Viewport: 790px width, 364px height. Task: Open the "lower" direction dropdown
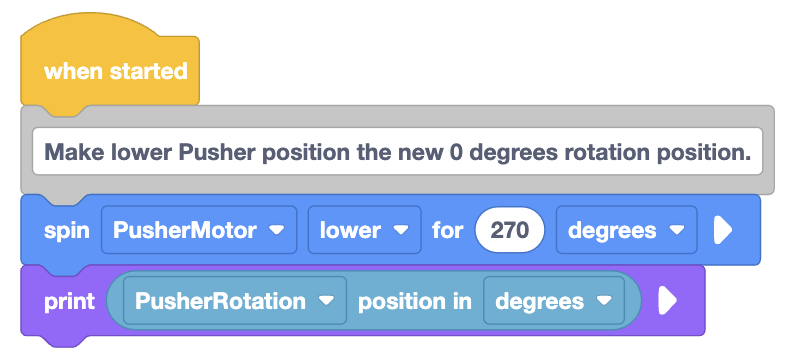point(365,230)
